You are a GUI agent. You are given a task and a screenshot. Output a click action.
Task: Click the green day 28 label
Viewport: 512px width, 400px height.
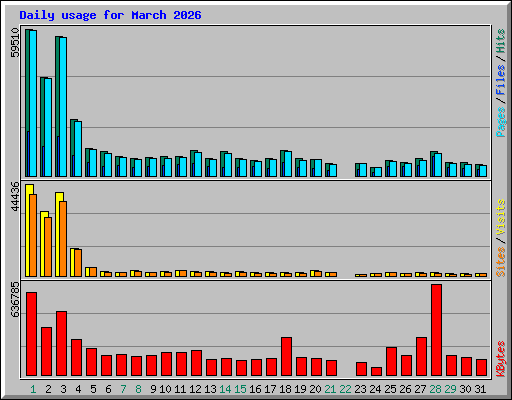[435, 389]
